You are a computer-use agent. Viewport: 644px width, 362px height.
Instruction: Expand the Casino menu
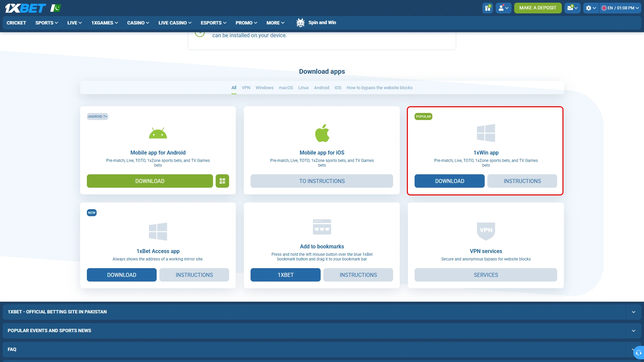[138, 23]
